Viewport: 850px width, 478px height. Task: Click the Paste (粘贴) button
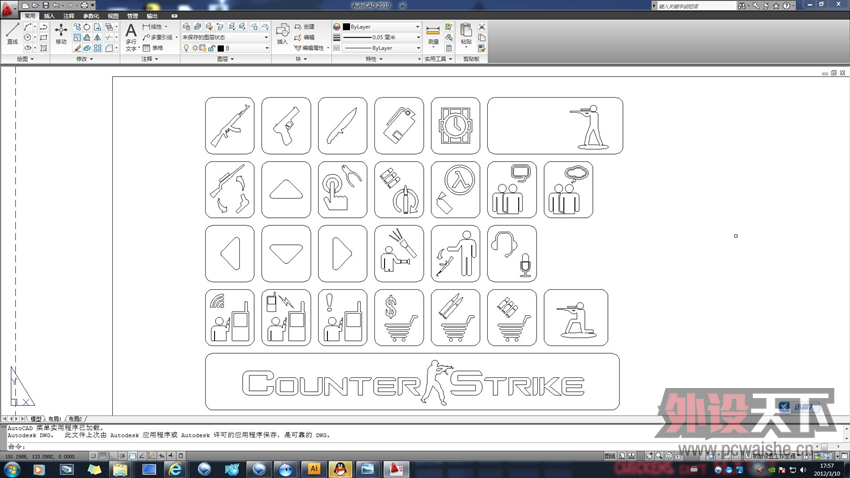point(466,34)
